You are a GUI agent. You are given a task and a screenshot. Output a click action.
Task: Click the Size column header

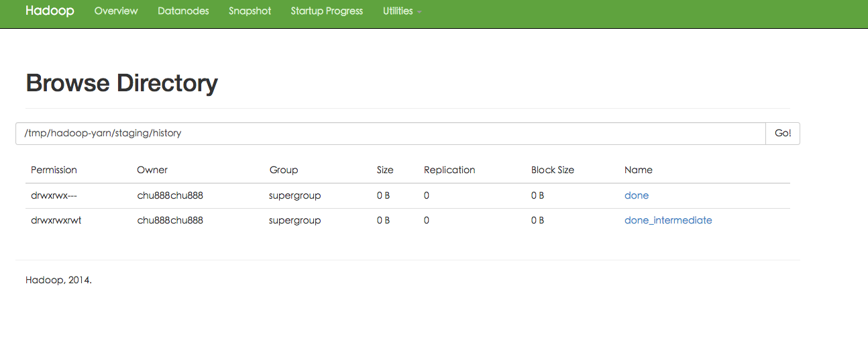pos(385,170)
